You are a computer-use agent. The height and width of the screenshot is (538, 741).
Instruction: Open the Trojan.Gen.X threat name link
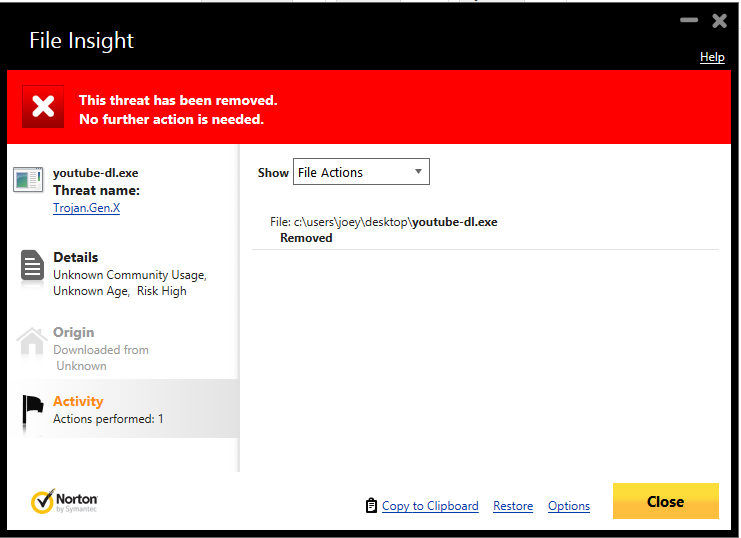click(86, 208)
